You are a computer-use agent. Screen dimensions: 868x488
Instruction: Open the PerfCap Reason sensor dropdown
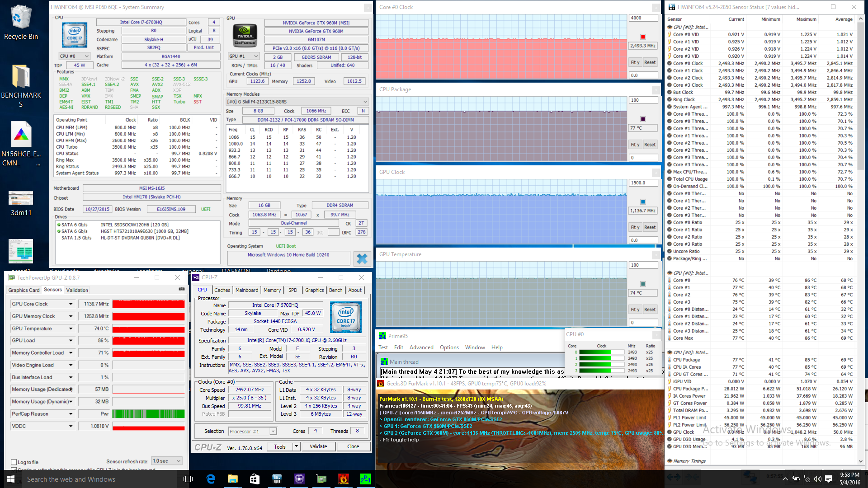coord(71,414)
